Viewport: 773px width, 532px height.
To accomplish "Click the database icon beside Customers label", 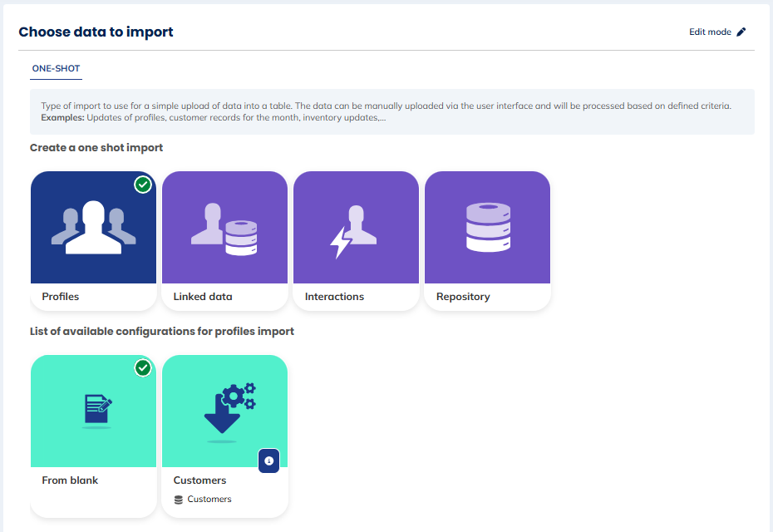I will (177, 499).
